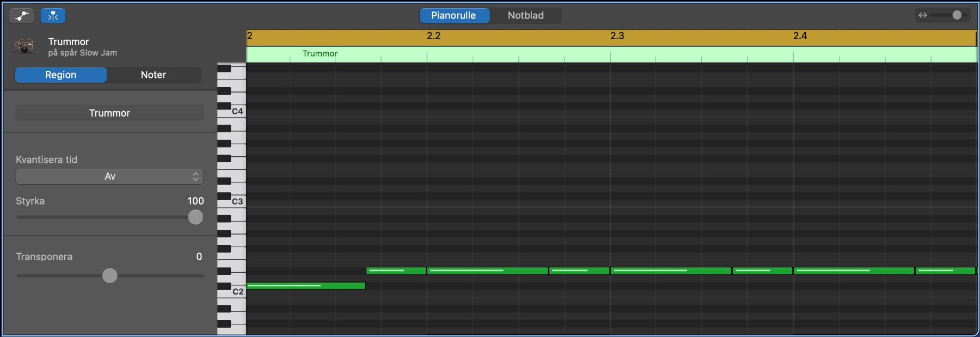Image resolution: width=980 pixels, height=337 pixels.
Task: Click the Styrka slider handle
Action: click(x=195, y=217)
